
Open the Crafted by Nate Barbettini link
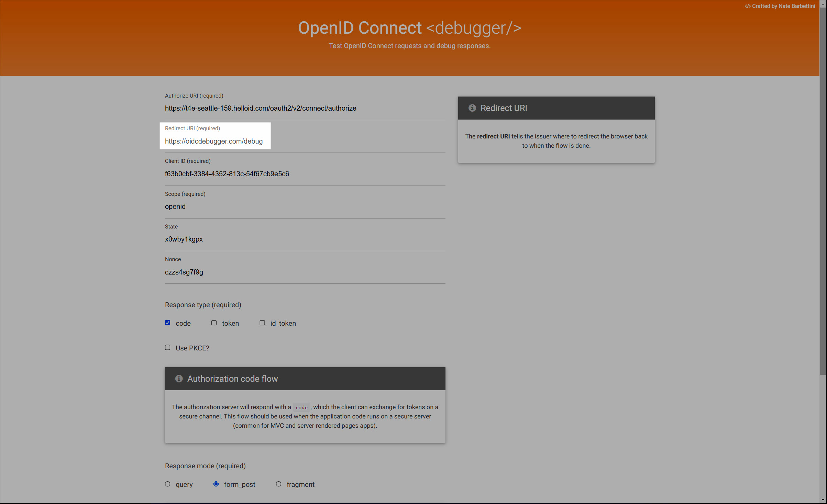coord(780,6)
